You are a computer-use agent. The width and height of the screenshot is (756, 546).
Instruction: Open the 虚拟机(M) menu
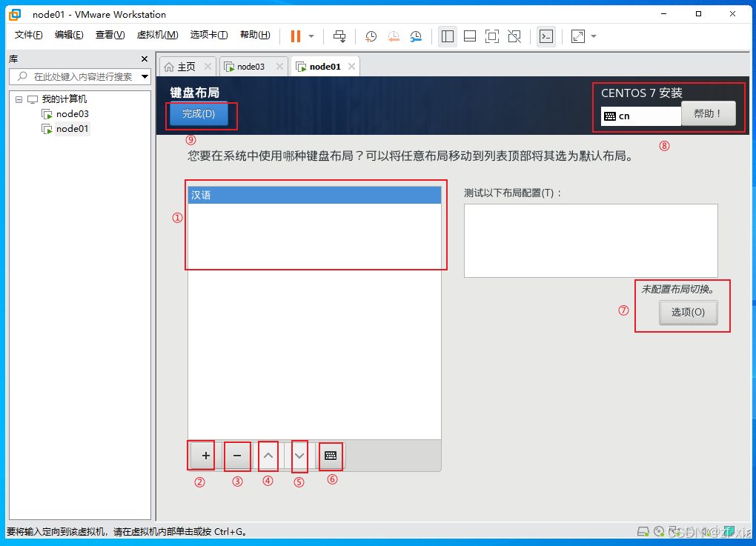[x=157, y=35]
